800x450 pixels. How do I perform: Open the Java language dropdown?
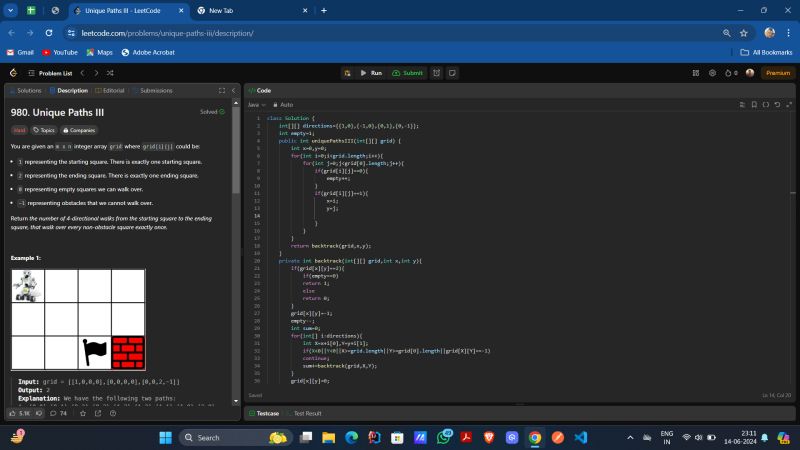257,104
